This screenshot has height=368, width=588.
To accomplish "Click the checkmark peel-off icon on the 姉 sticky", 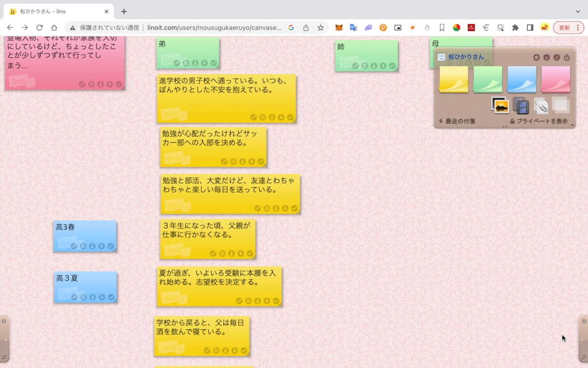I will point(392,66).
